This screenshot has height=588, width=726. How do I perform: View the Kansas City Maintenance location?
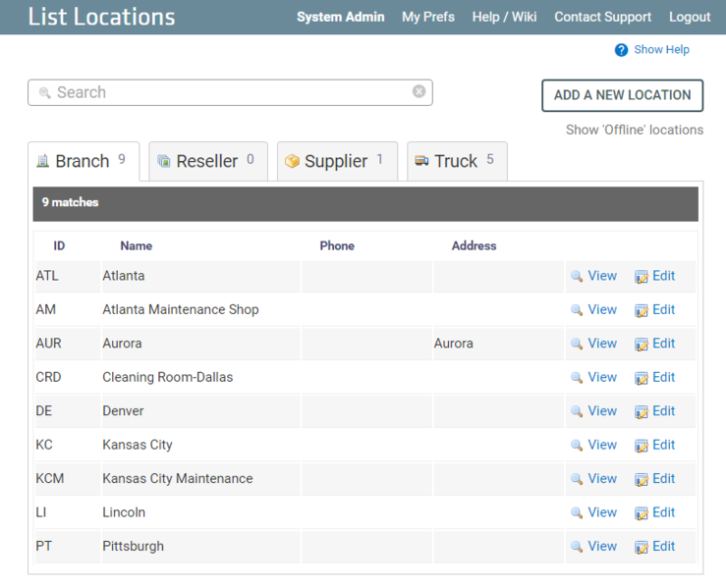tap(602, 478)
